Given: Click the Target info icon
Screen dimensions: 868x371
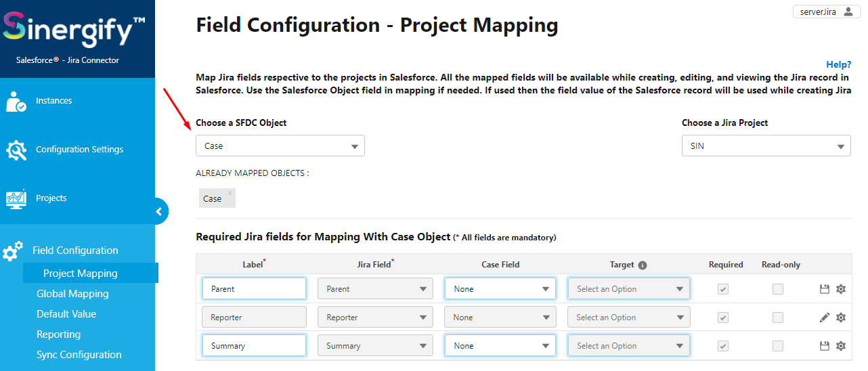Looking at the screenshot, I should 643,265.
